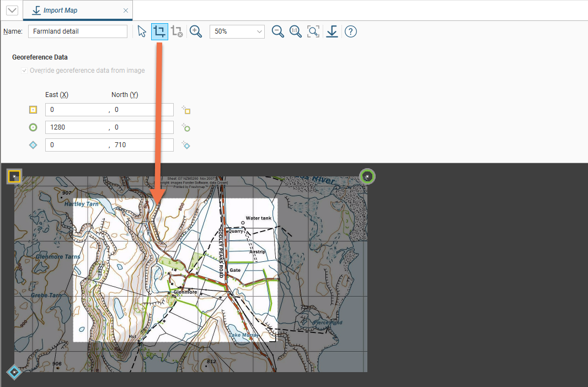588x387 pixels.
Task: Select the yellow square marker toggle
Action: tap(33, 110)
